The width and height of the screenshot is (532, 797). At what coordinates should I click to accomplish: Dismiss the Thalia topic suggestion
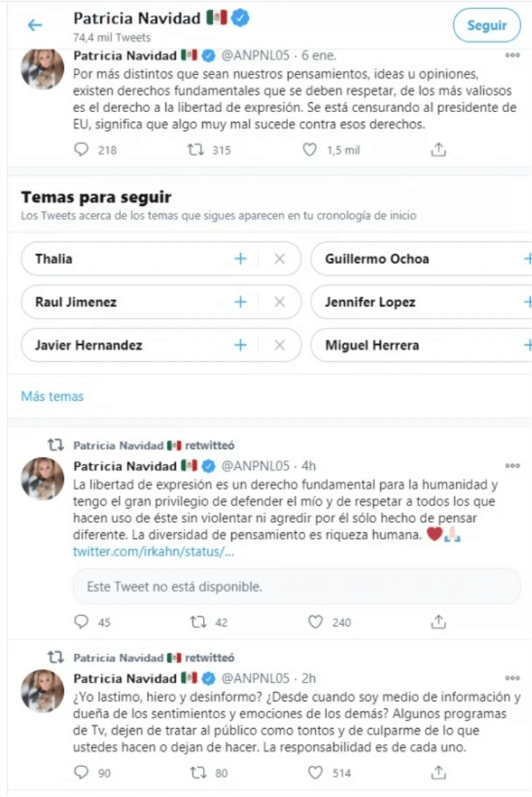pos(279,259)
